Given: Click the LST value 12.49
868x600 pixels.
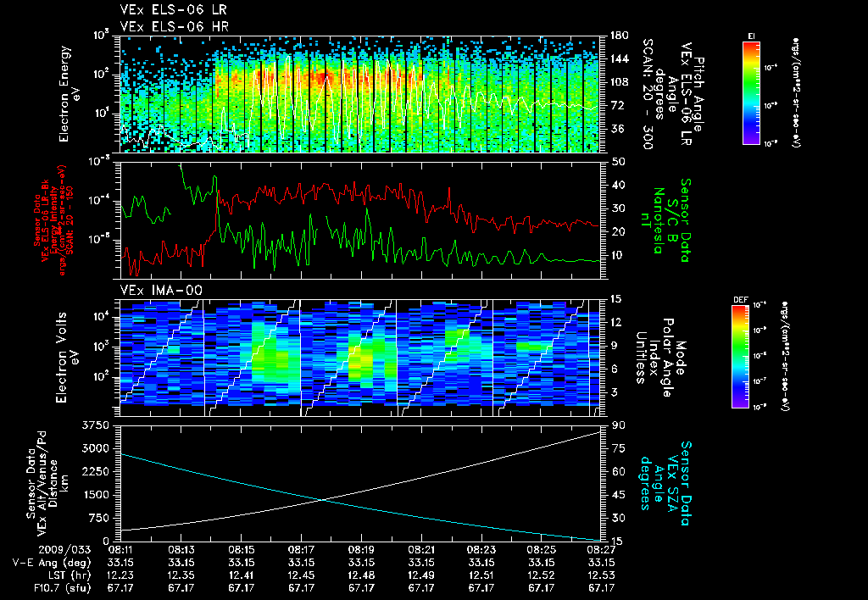Looking at the screenshot, I should tap(421, 575).
